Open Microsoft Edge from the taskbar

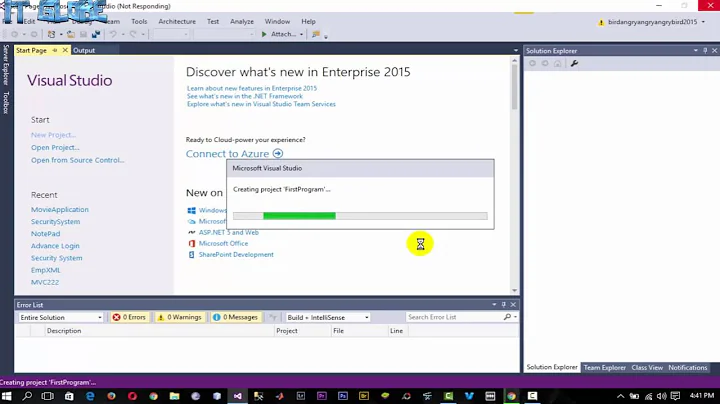(90, 396)
